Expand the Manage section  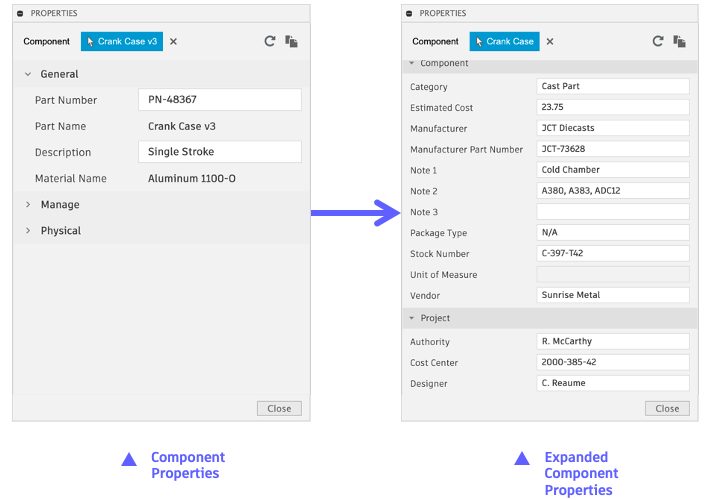pyautogui.click(x=27, y=205)
